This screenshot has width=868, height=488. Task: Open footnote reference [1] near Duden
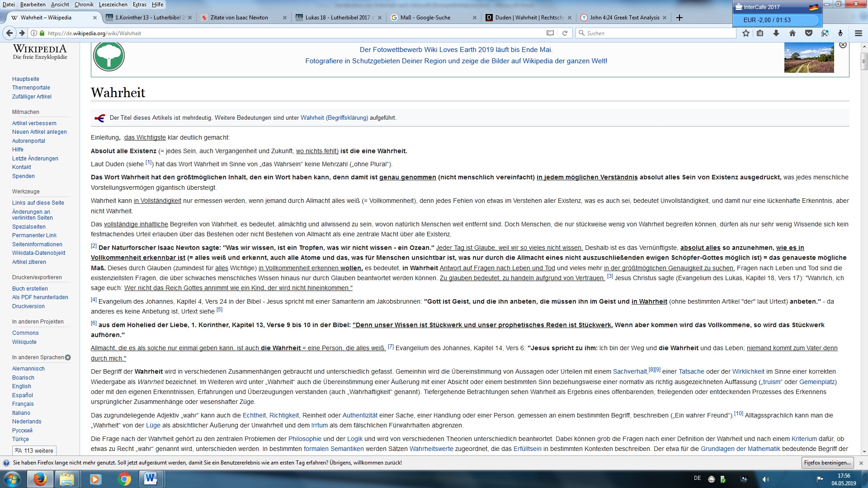149,163
